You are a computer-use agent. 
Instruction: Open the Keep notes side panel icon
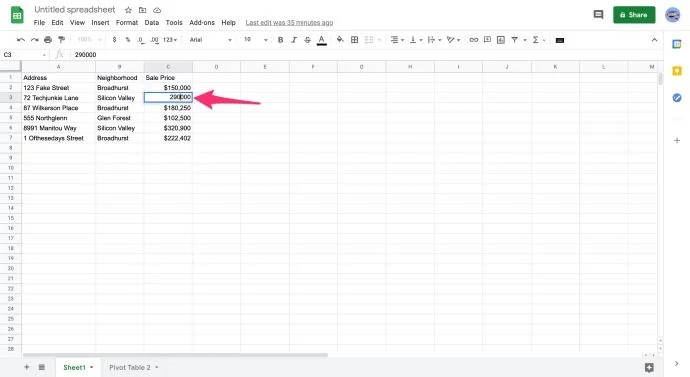click(677, 71)
